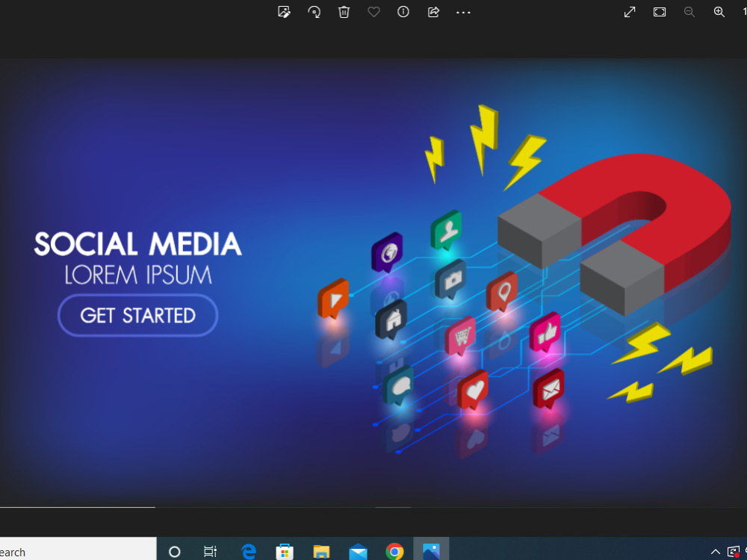
Task: Open Microsoft Store from taskbar
Action: pos(285,552)
